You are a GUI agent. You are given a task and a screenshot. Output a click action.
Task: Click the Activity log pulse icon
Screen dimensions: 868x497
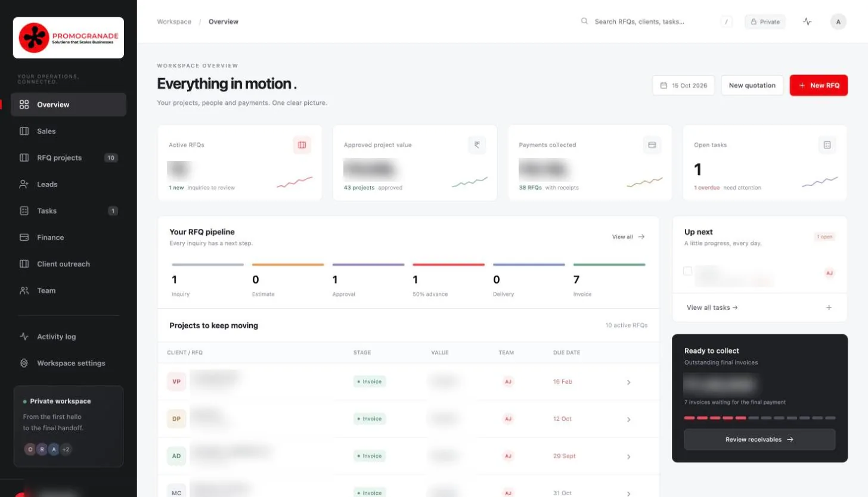pos(24,337)
